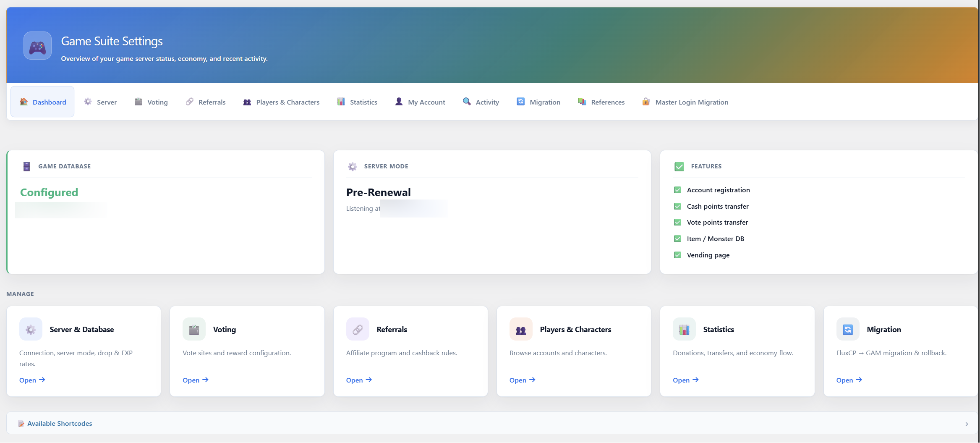This screenshot has width=980, height=443.
Task: Click the Voting card ballot icon
Action: coord(194,329)
